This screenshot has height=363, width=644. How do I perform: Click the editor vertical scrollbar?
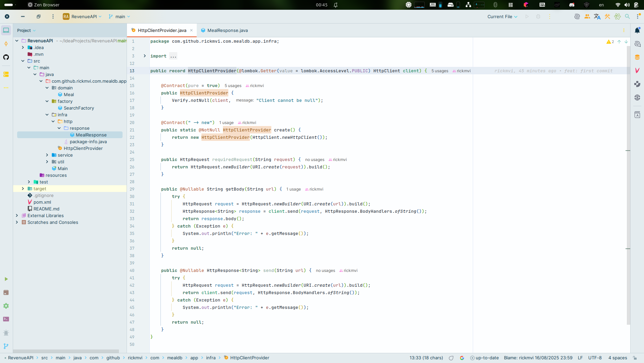(628, 185)
